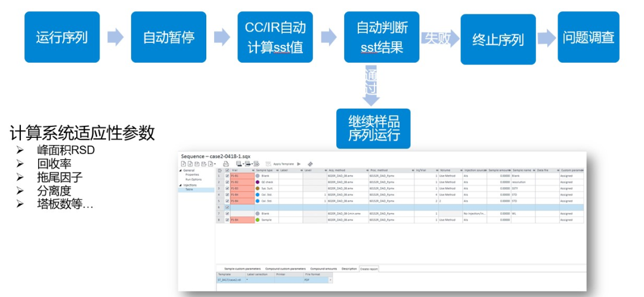
Task: Click the play arrow next to Apply Template
Action: pyautogui.click(x=299, y=164)
